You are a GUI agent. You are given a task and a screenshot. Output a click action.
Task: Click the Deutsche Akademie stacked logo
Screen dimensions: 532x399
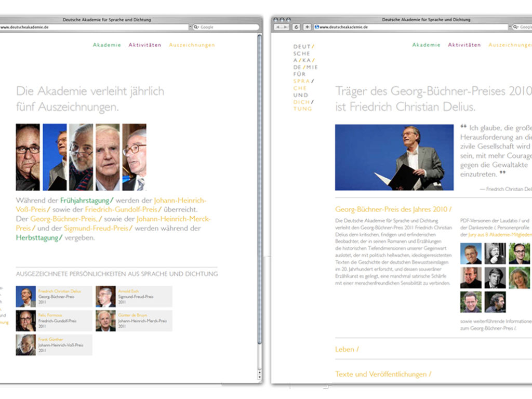(x=304, y=78)
